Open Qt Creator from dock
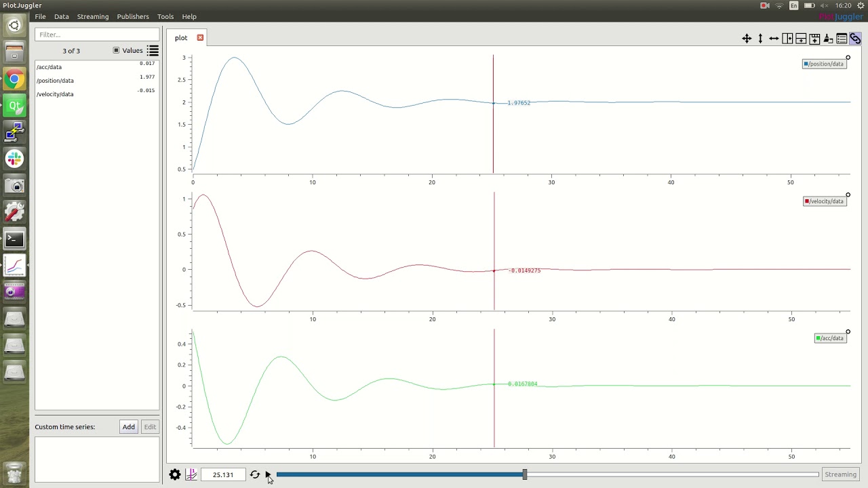868x488 pixels. (14, 106)
